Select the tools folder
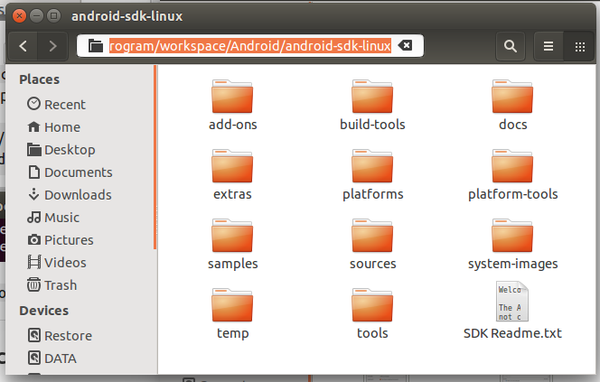 tap(372, 314)
